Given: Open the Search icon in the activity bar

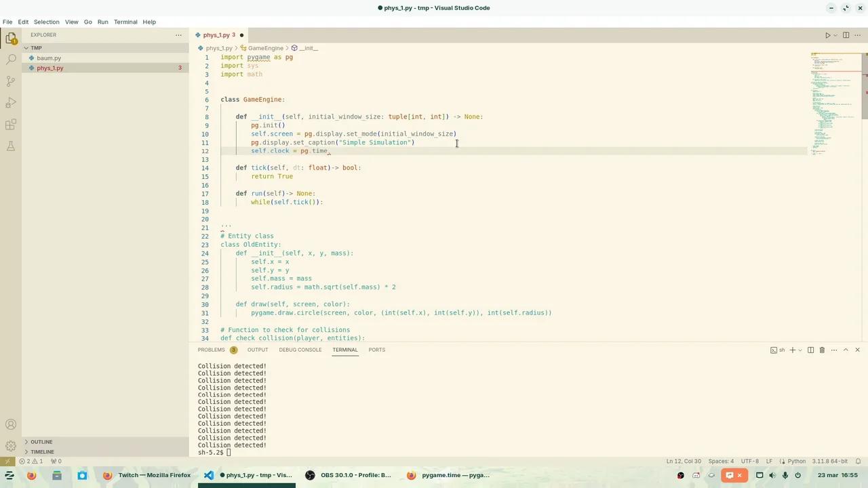Looking at the screenshot, I should point(10,59).
